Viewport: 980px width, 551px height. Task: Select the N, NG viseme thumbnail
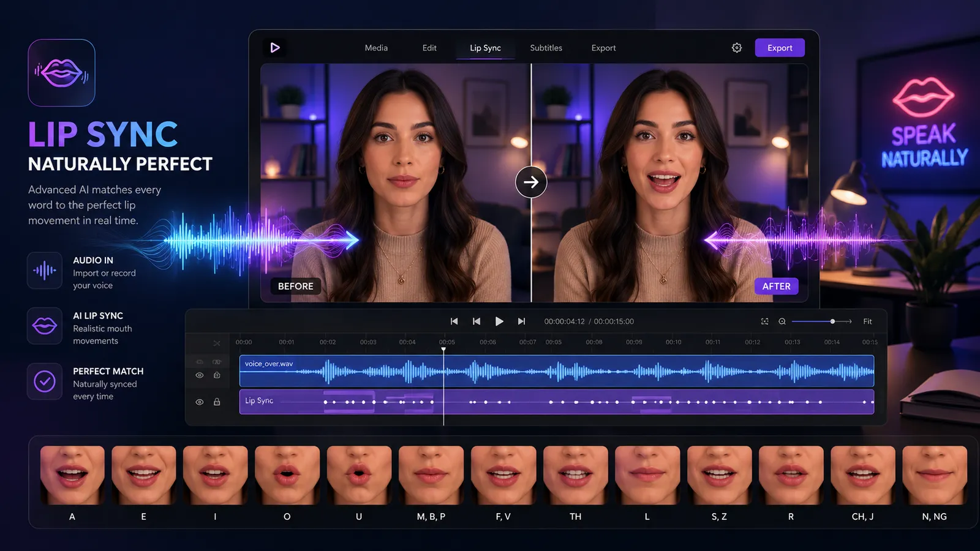(x=935, y=475)
